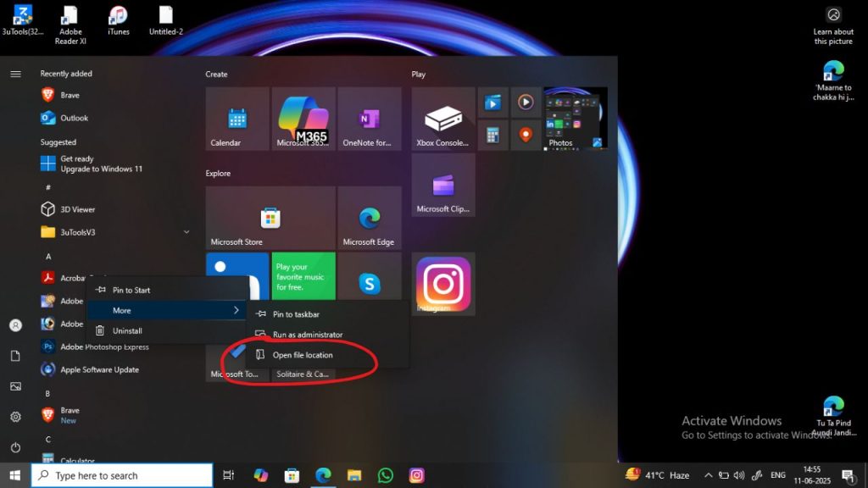
Task: Open the Microsoft 365 tile
Action: pos(303,119)
